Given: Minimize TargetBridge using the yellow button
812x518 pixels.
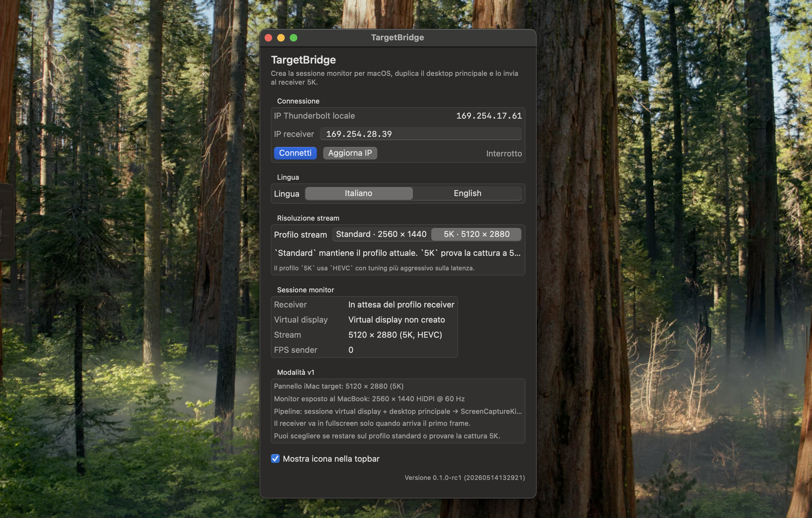Looking at the screenshot, I should (x=281, y=38).
